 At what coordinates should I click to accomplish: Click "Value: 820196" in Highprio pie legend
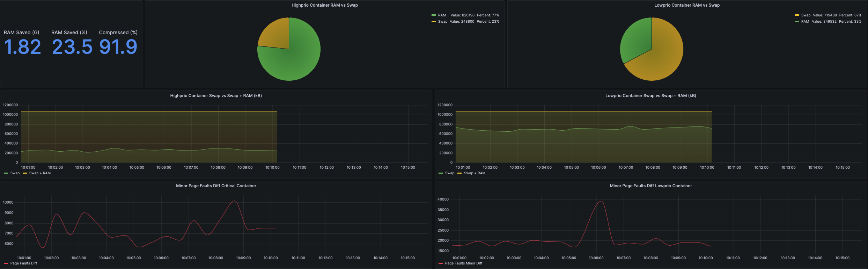pyautogui.click(x=463, y=15)
